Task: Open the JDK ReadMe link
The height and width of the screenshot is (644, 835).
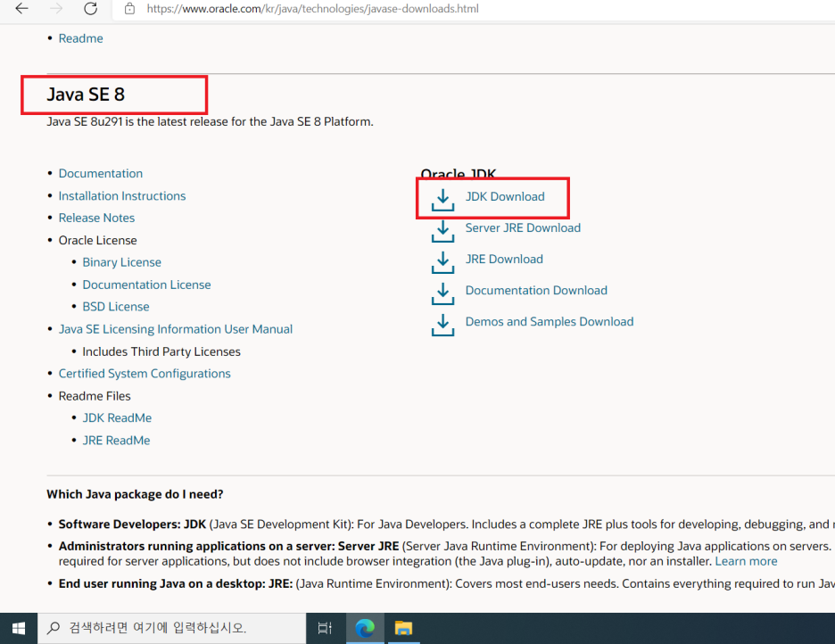Action: (117, 417)
